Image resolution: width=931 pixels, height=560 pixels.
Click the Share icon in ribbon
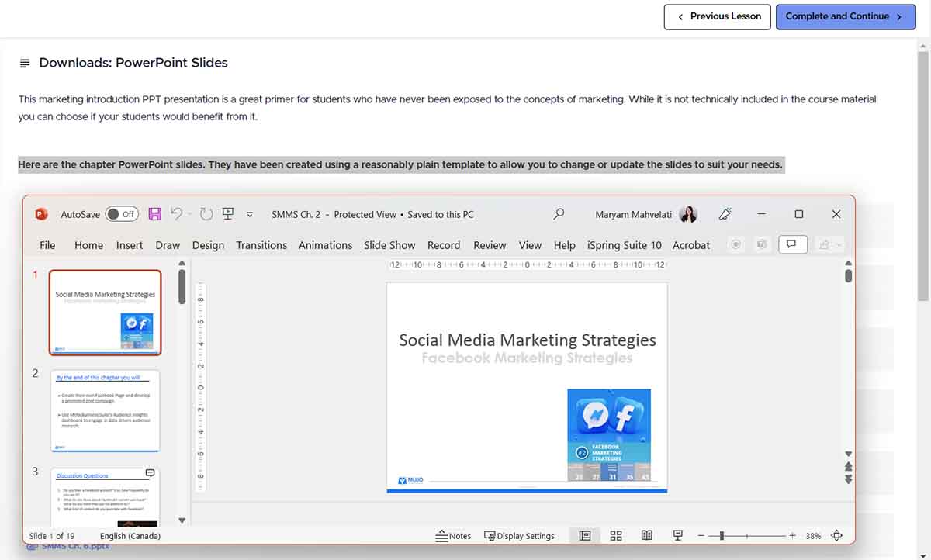coord(824,244)
